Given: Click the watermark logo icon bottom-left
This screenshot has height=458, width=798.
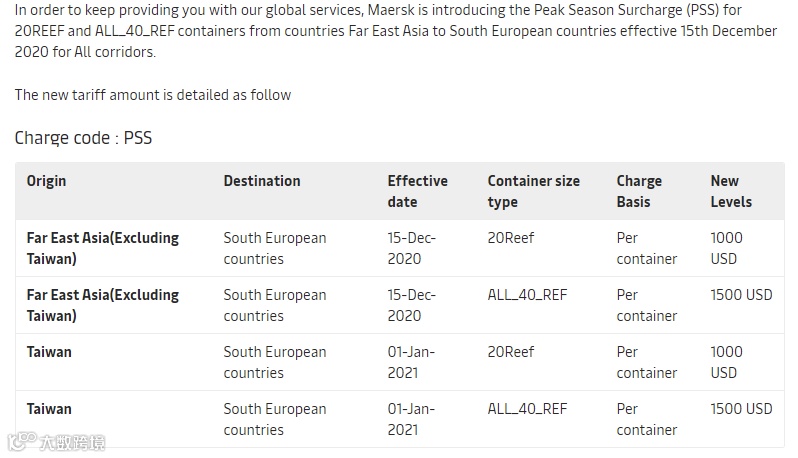Looking at the screenshot, I should coord(19,441).
